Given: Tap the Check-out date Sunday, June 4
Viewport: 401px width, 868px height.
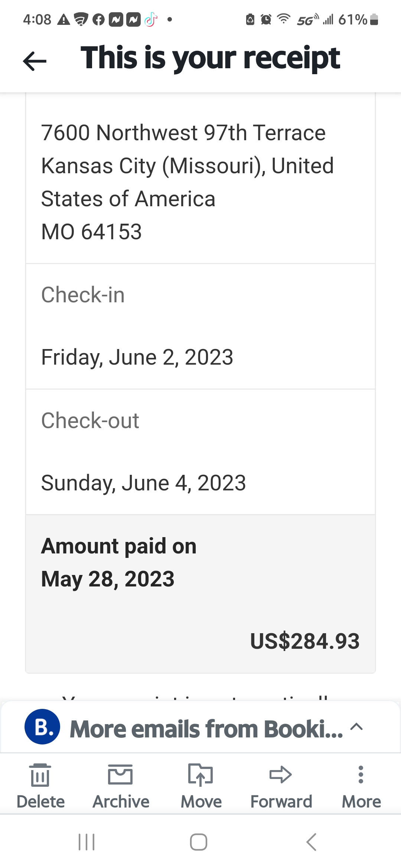Looking at the screenshot, I should click(x=143, y=483).
